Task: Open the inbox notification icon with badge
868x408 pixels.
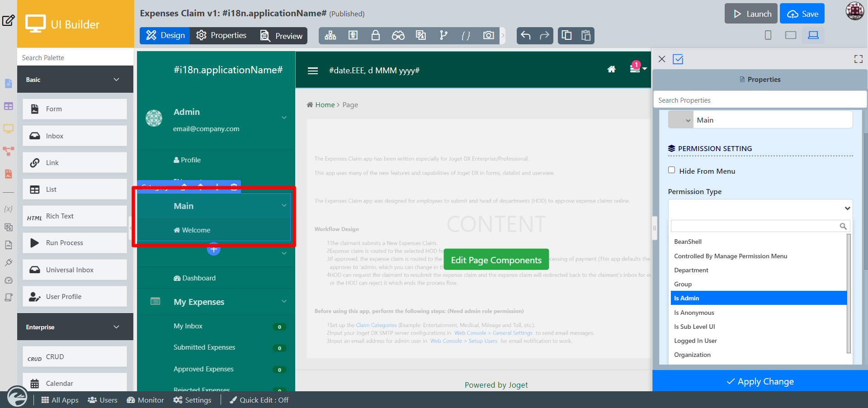Action: point(635,69)
